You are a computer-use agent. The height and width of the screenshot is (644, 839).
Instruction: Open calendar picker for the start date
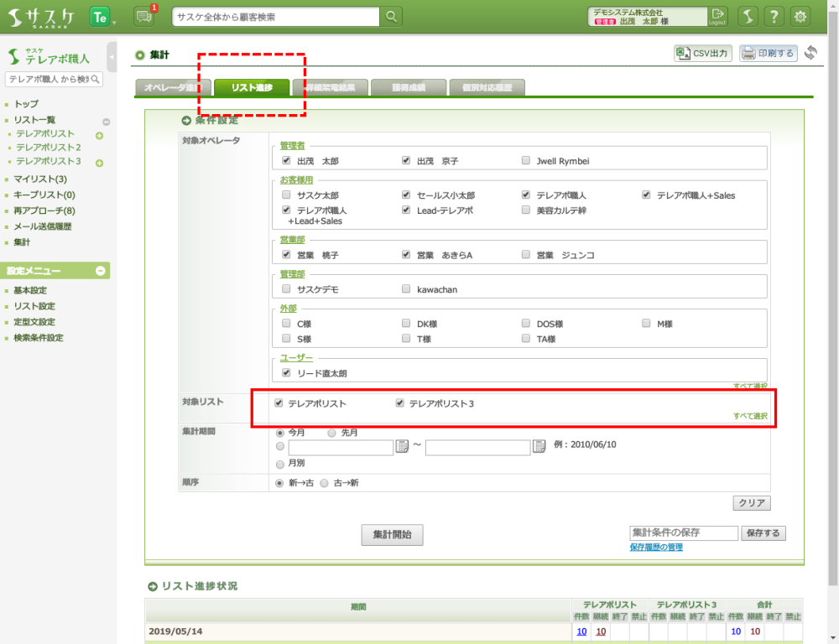click(x=402, y=447)
